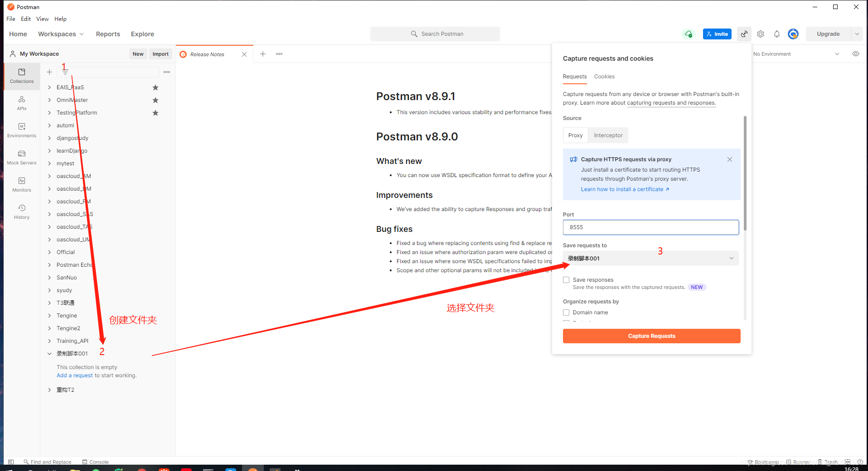The height and width of the screenshot is (471, 868).
Task: Open the History sidebar panel
Action: tap(22, 212)
